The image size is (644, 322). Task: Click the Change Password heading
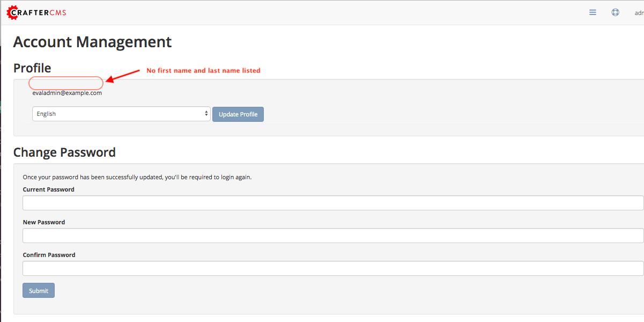[64, 152]
